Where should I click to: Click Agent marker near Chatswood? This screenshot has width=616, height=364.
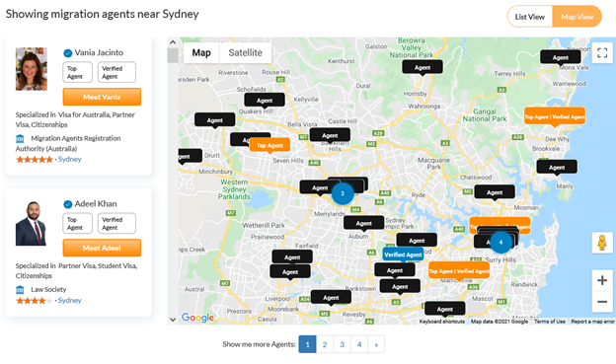click(495, 192)
